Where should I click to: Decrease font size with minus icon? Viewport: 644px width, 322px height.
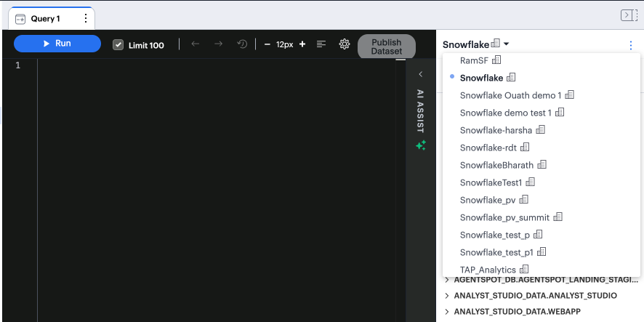(x=267, y=44)
